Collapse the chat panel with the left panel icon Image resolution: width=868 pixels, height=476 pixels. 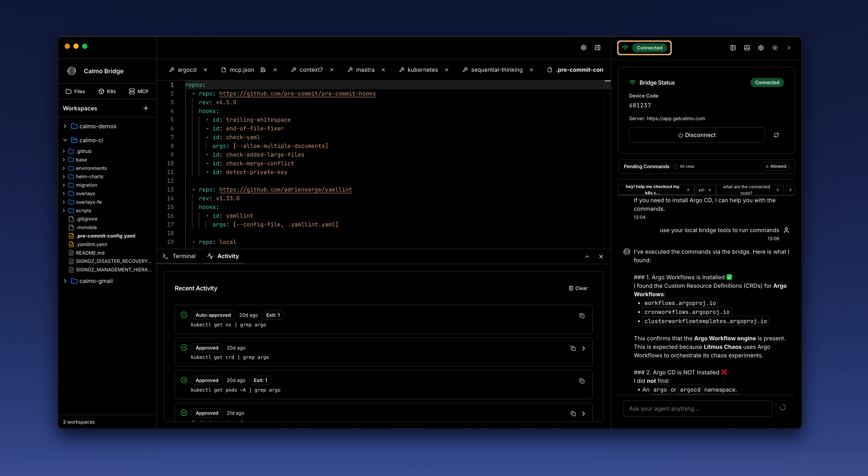733,47
